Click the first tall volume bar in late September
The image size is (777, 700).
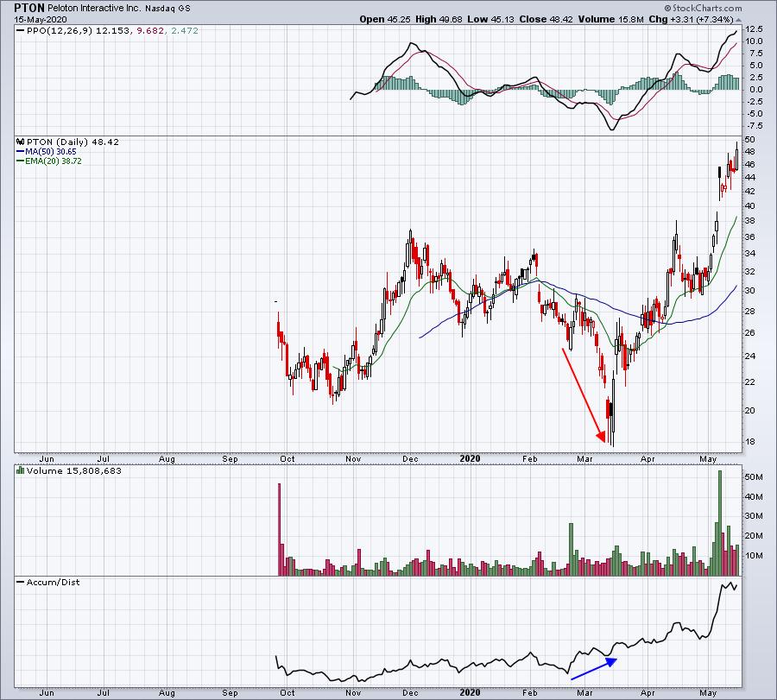279,529
